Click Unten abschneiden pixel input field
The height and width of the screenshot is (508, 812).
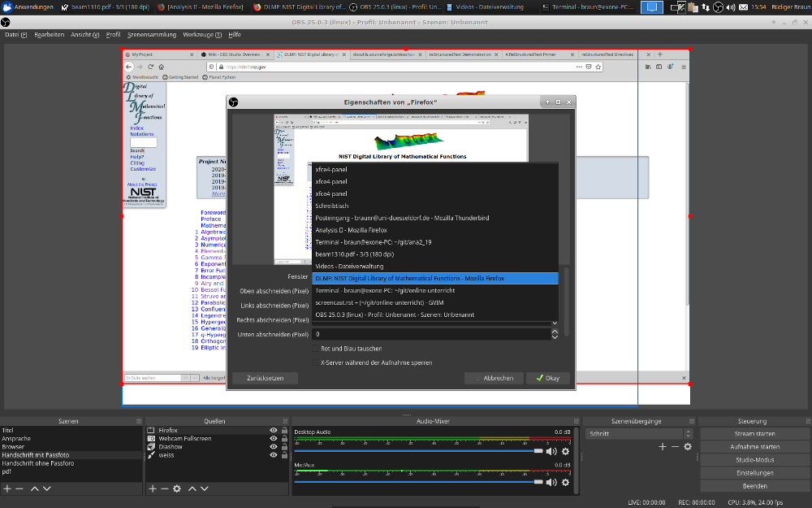(x=432, y=334)
